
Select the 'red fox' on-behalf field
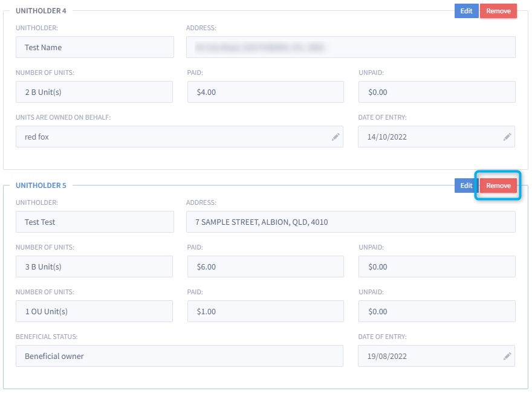tap(180, 137)
